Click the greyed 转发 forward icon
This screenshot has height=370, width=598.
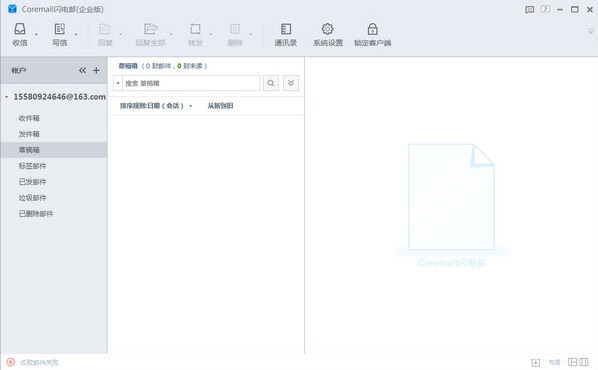click(195, 29)
